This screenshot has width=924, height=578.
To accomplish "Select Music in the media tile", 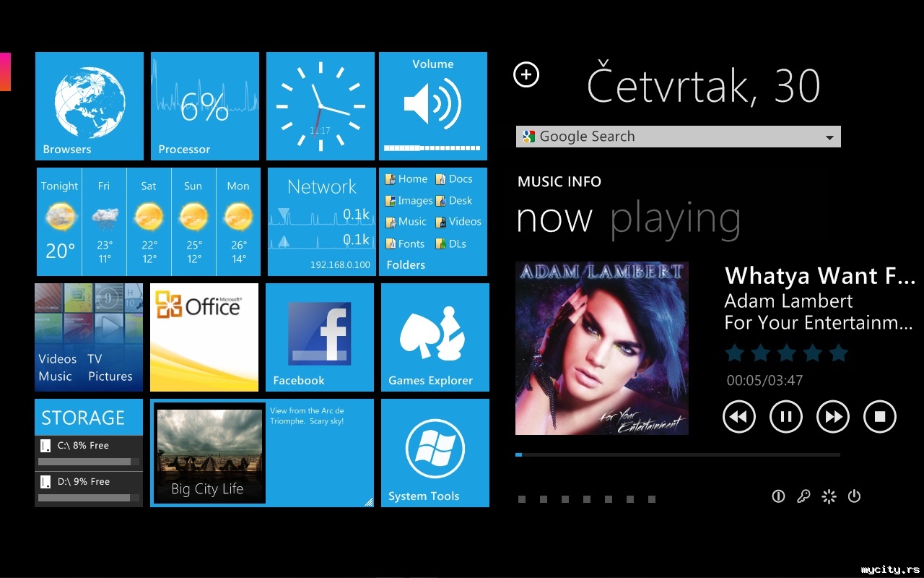I will pyautogui.click(x=56, y=376).
